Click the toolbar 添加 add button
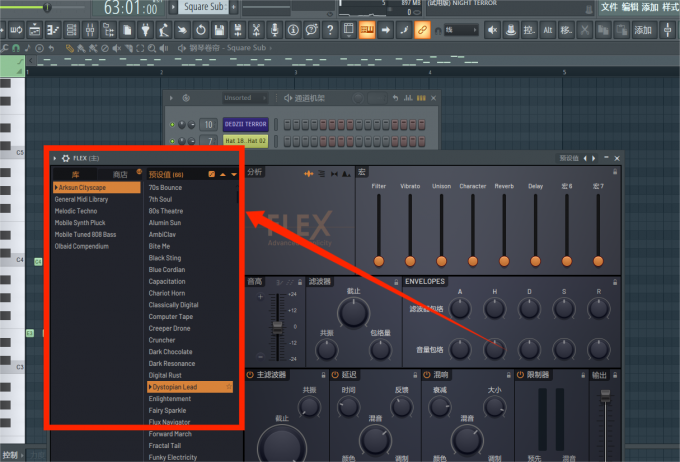Image resolution: width=680 pixels, height=462 pixels. (x=643, y=30)
